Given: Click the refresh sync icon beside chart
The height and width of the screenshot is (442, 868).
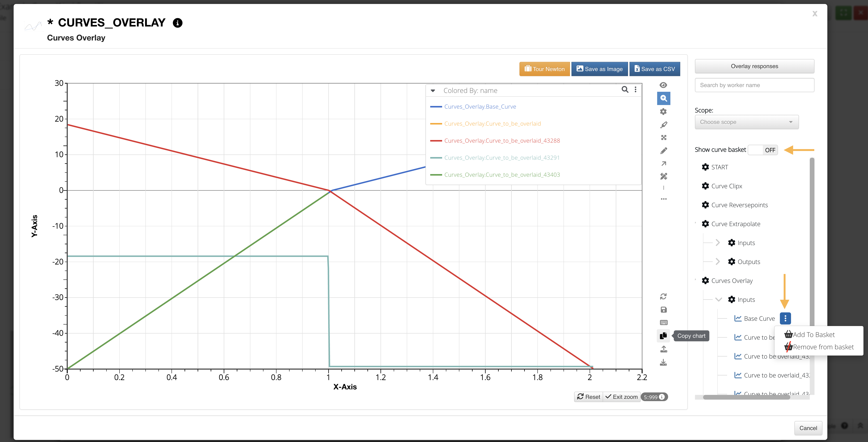Looking at the screenshot, I should tap(663, 296).
